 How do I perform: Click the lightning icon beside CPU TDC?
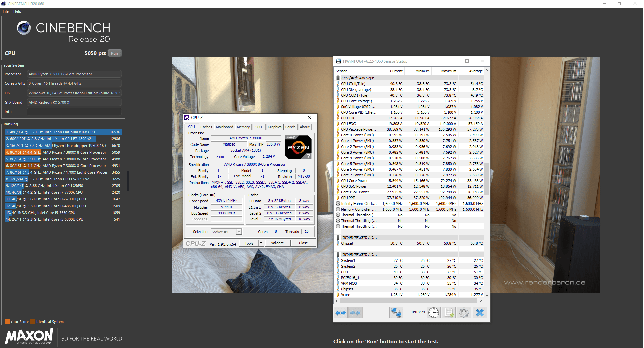pyautogui.click(x=338, y=118)
